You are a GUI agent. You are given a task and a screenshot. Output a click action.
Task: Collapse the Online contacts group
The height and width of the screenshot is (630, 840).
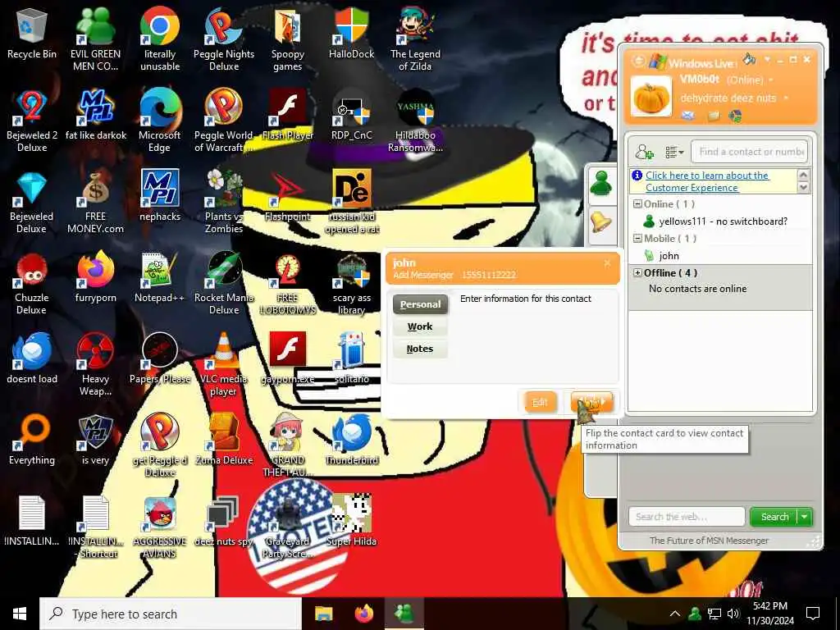pos(637,203)
